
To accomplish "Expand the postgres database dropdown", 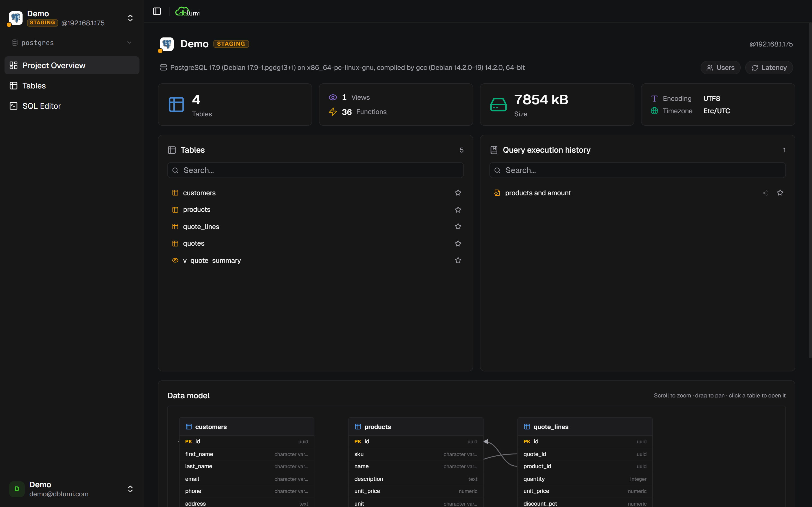I will coord(129,43).
